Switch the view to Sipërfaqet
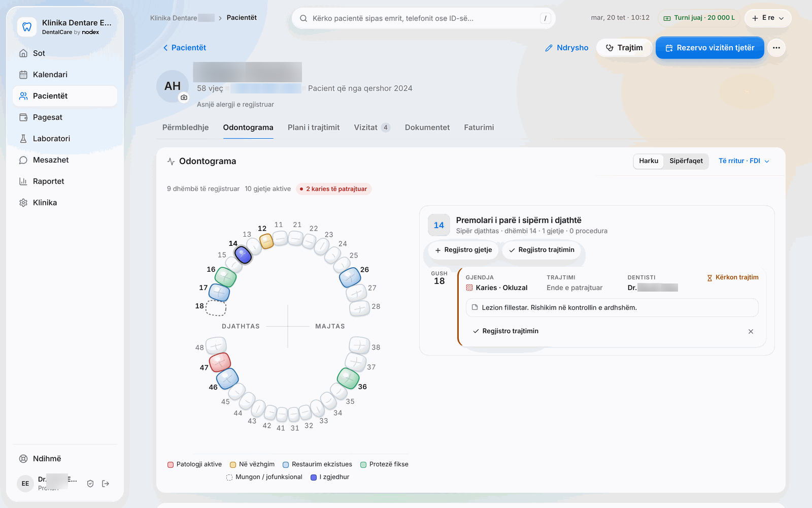The width and height of the screenshot is (812, 508). tap(686, 161)
